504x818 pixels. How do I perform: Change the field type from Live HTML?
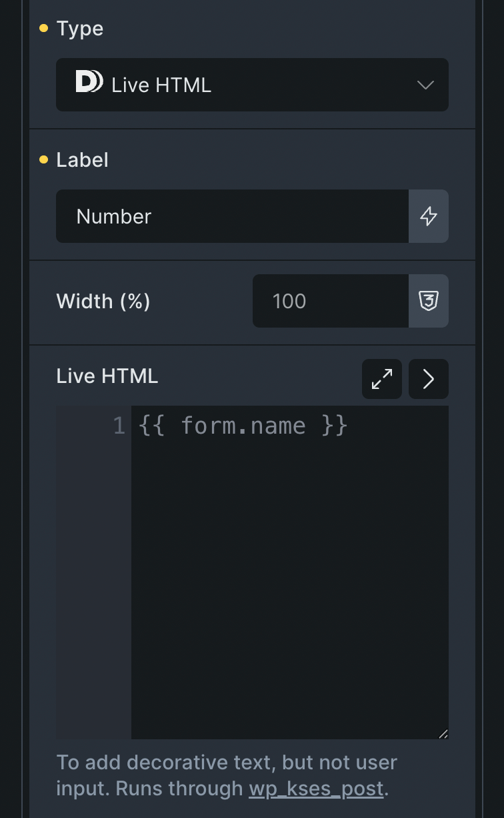tap(252, 85)
